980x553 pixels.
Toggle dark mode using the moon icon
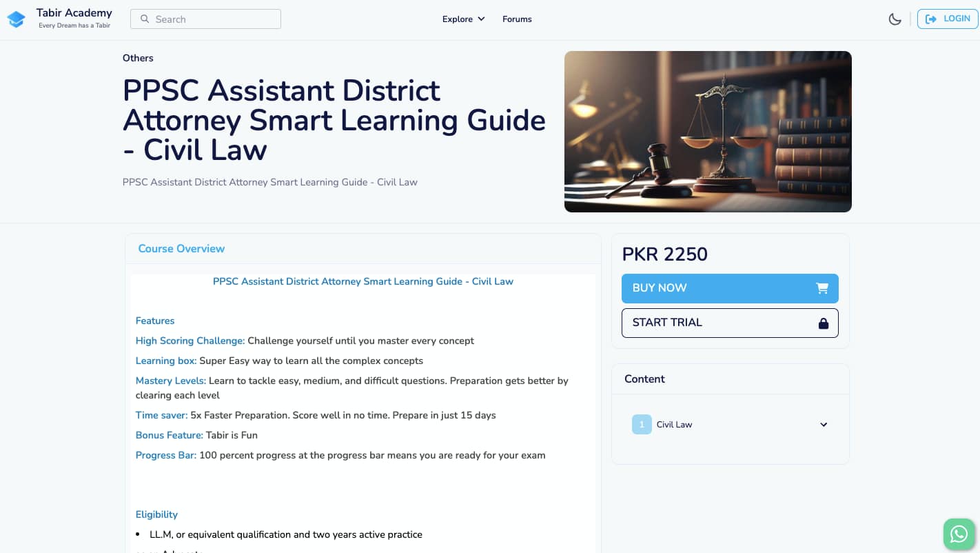895,19
